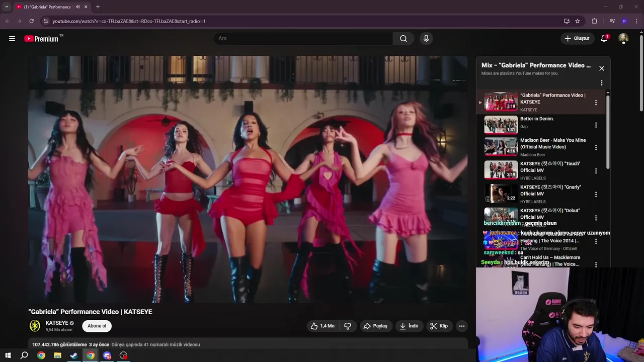Click the Gabriela Performance Video title
The height and width of the screenshot is (362, 644).
91,312
